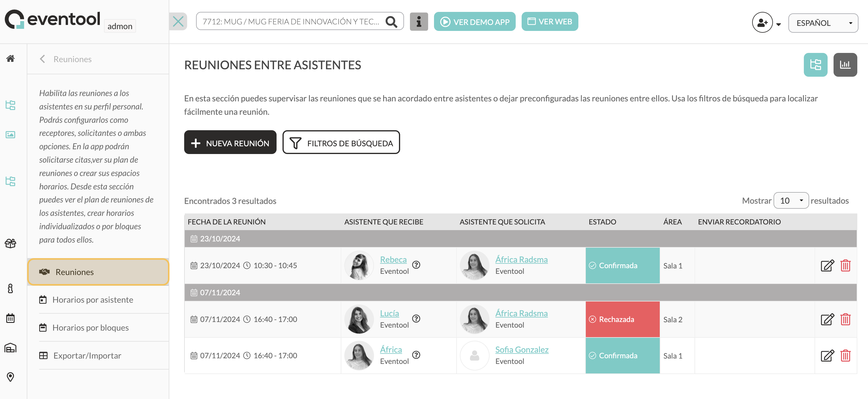Click Lucía's profile photo thumbnail
The height and width of the screenshot is (399, 868).
tap(359, 319)
